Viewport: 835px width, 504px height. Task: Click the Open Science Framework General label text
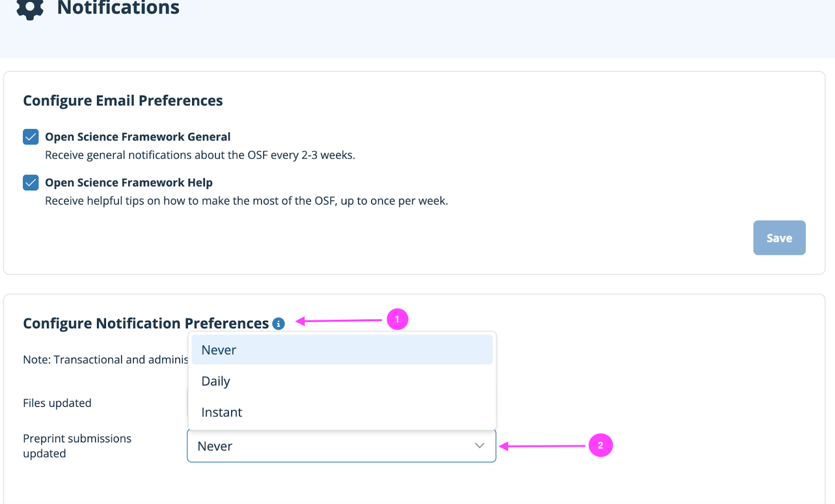[137, 137]
